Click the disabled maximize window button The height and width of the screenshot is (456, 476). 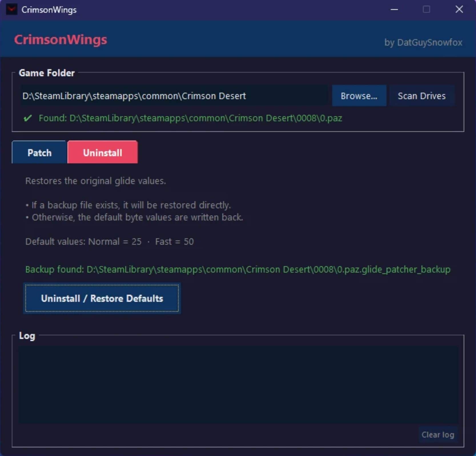tap(426, 10)
